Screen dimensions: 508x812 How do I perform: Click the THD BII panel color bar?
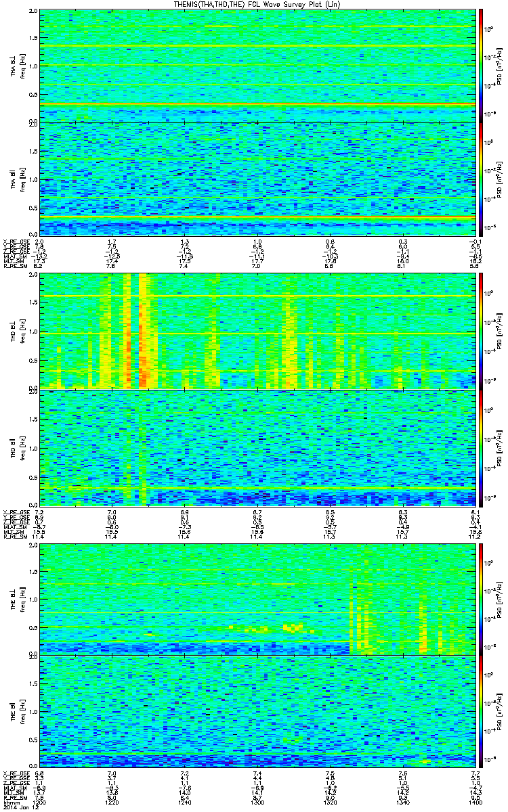tap(480, 447)
